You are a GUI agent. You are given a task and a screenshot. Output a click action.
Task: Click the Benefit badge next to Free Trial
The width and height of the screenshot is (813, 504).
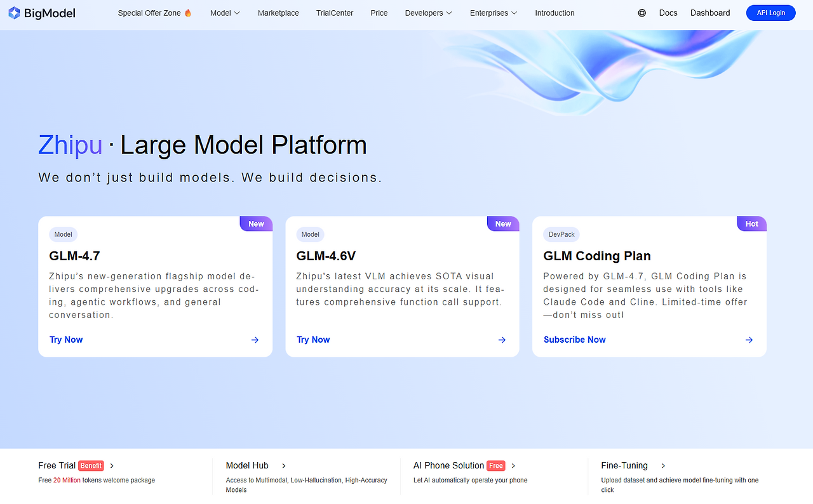pos(91,466)
